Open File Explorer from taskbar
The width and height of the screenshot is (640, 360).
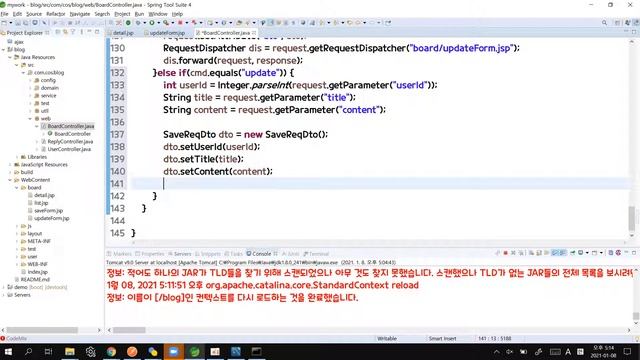click(x=70, y=351)
